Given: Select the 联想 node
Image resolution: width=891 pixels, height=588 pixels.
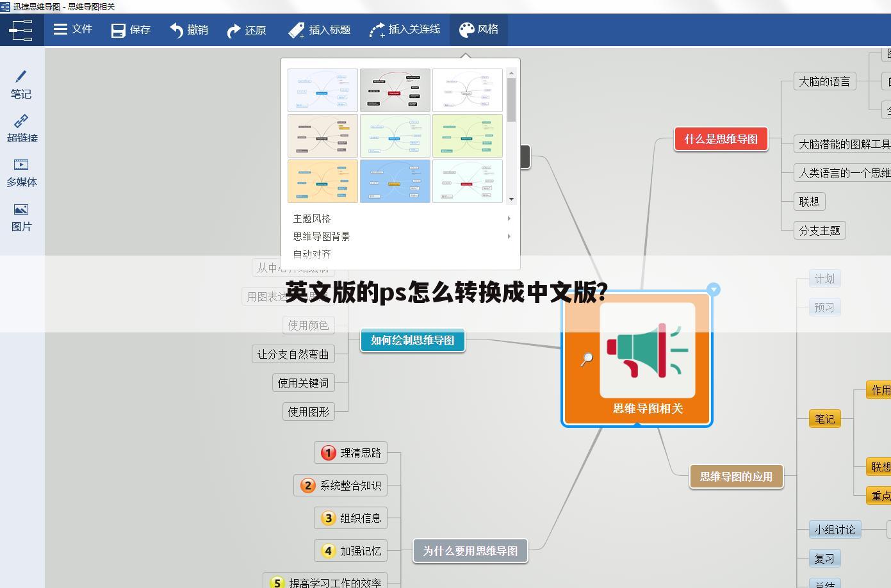Looking at the screenshot, I should [x=809, y=202].
